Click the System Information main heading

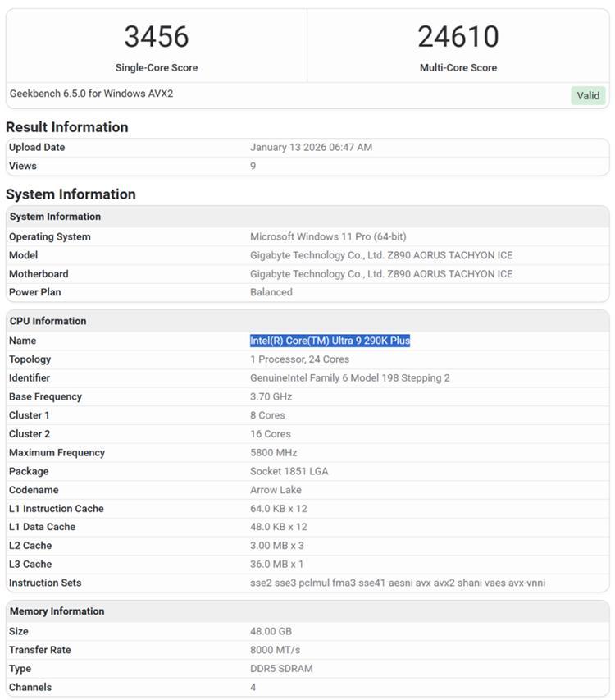[71, 194]
